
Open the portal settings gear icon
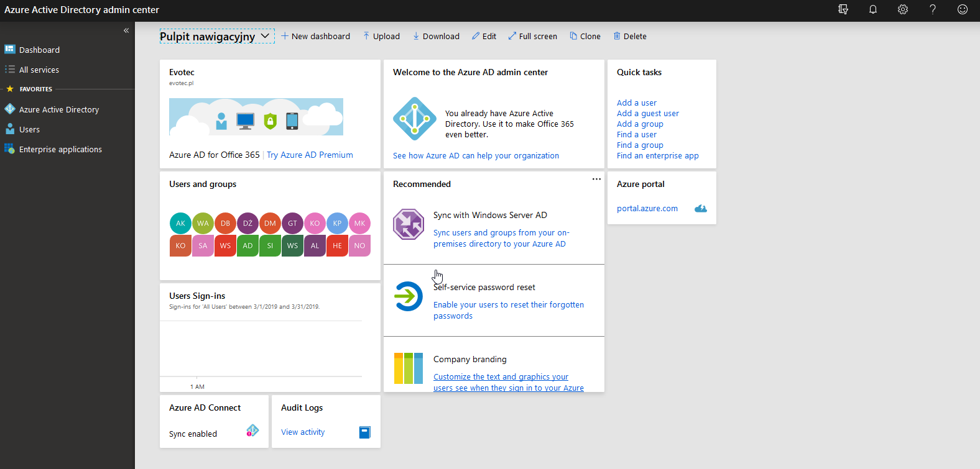click(x=903, y=9)
